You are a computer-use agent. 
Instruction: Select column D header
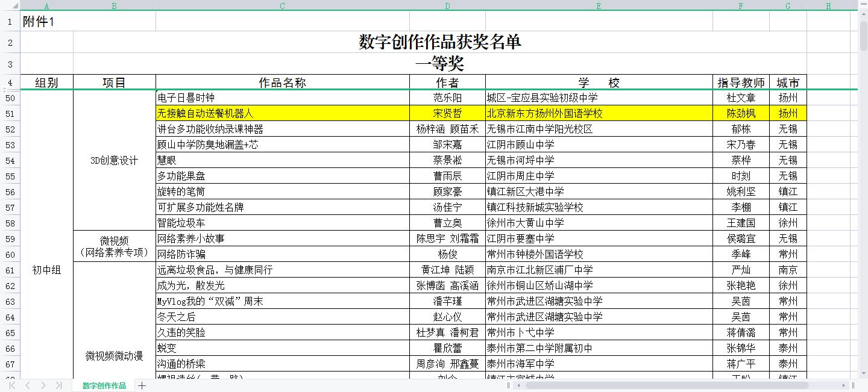point(447,5)
